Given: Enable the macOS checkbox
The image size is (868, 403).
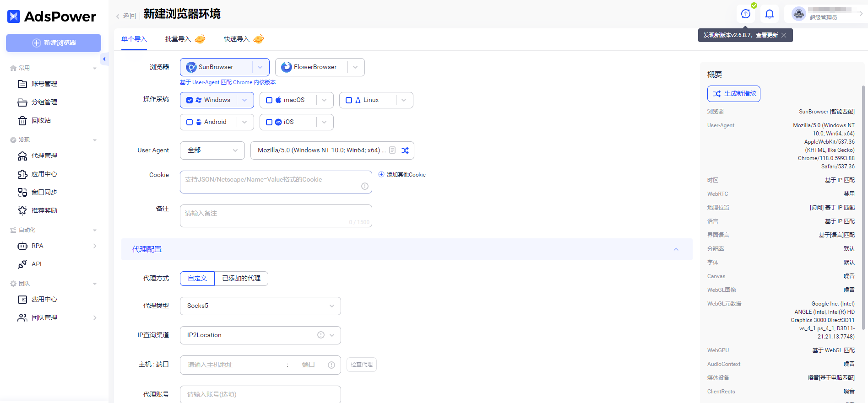Looking at the screenshot, I should coord(269,100).
